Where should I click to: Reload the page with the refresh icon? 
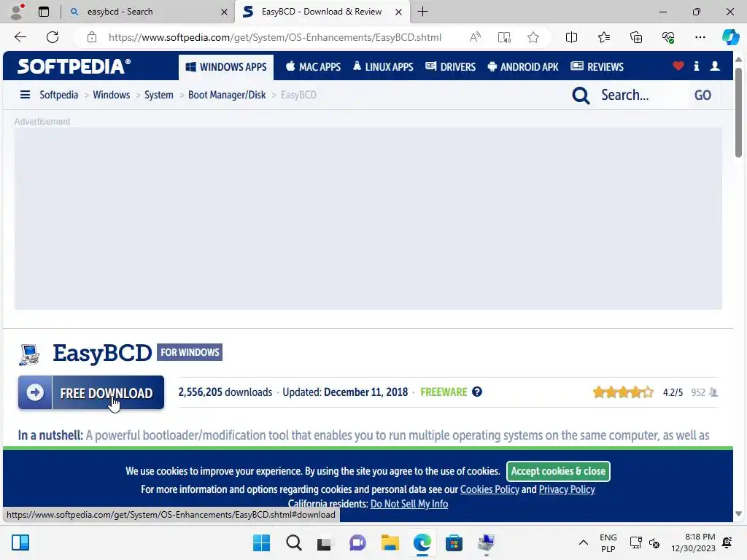pyautogui.click(x=53, y=37)
